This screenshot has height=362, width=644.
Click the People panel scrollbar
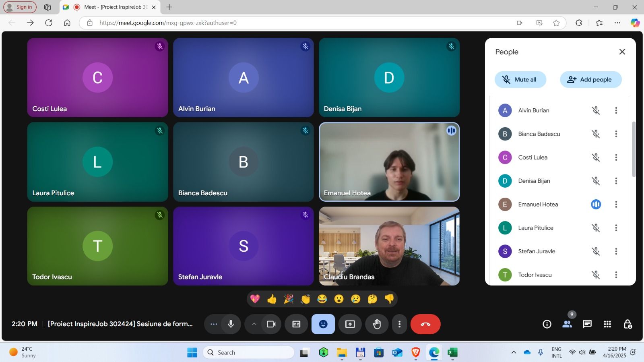(634, 149)
